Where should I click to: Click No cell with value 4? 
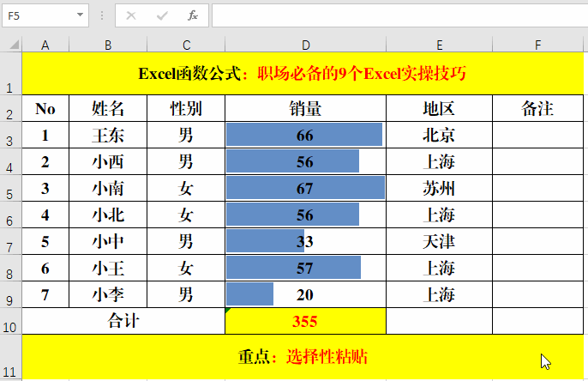[45, 215]
